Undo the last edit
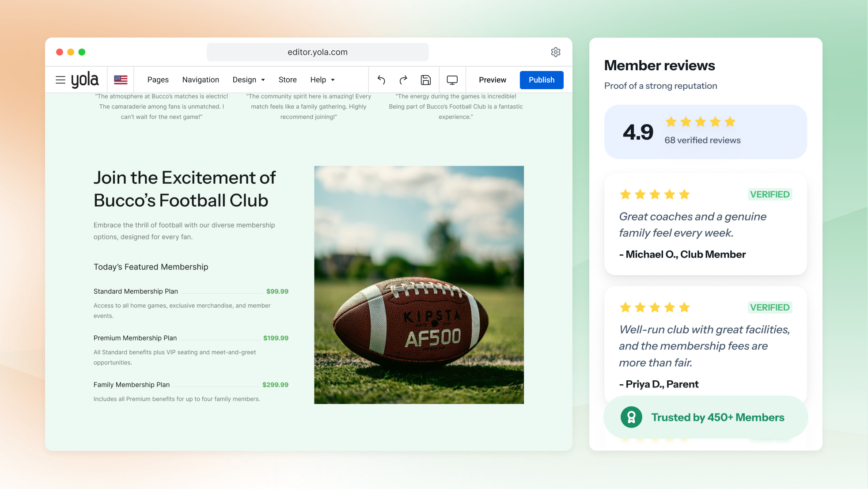The image size is (868, 489). pos(381,80)
